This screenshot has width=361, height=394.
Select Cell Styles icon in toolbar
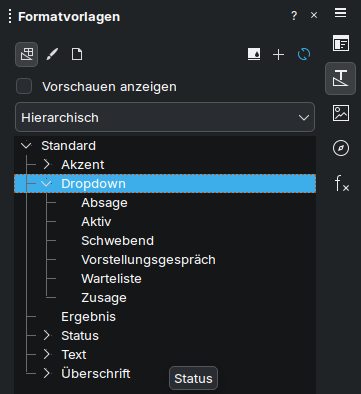[27, 54]
